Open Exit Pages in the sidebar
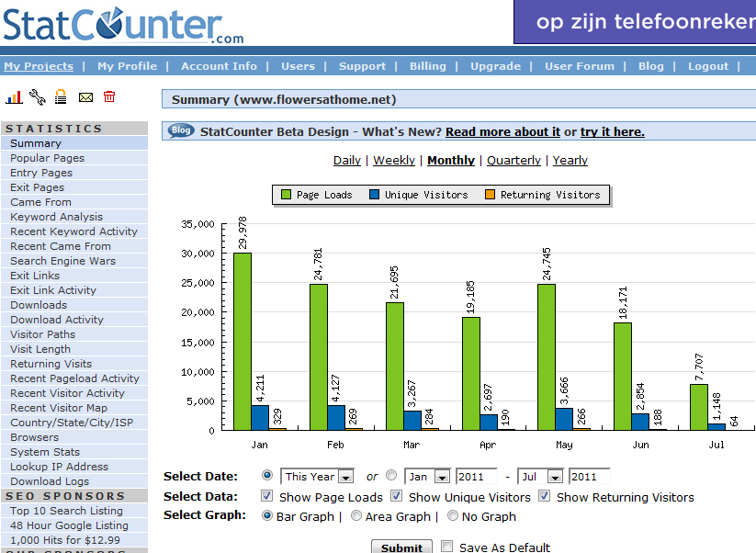 point(74,187)
